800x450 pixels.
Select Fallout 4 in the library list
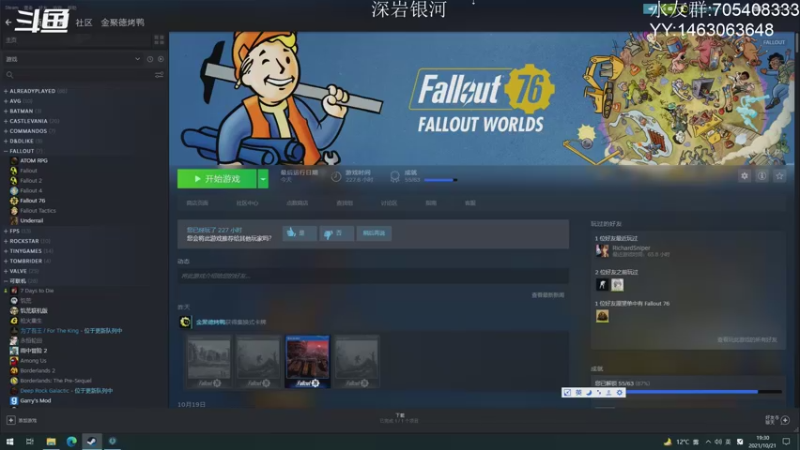[x=31, y=191]
